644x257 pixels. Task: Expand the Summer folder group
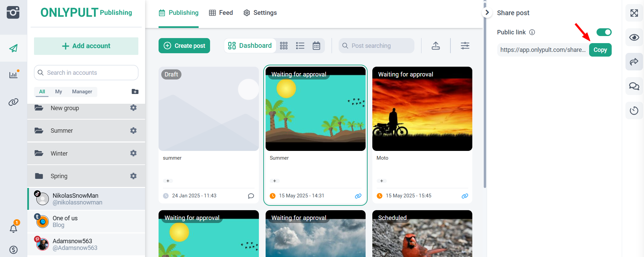click(x=62, y=131)
